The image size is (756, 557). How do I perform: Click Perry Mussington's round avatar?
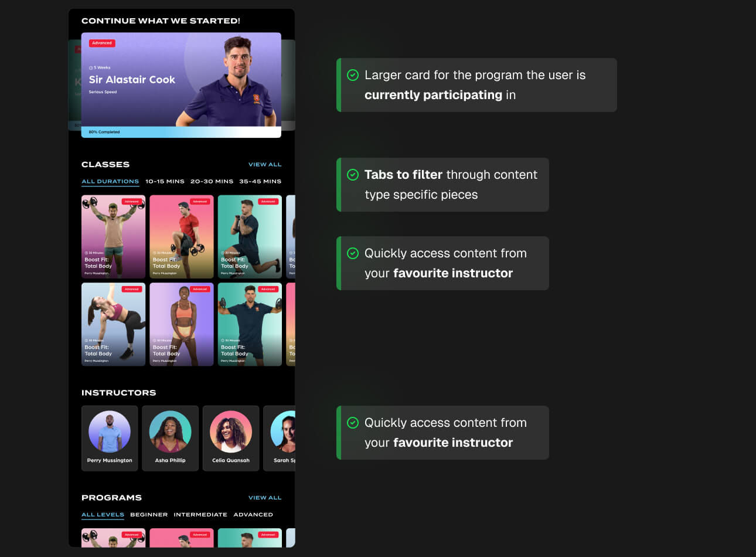tap(110, 432)
